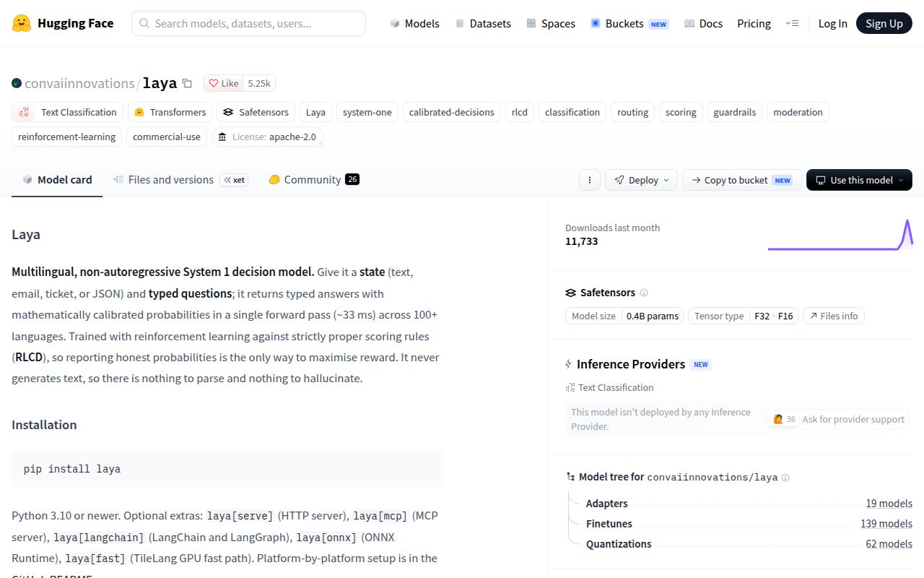Click the Model tree info icon
Image resolution: width=924 pixels, height=578 pixels.
[x=785, y=478]
